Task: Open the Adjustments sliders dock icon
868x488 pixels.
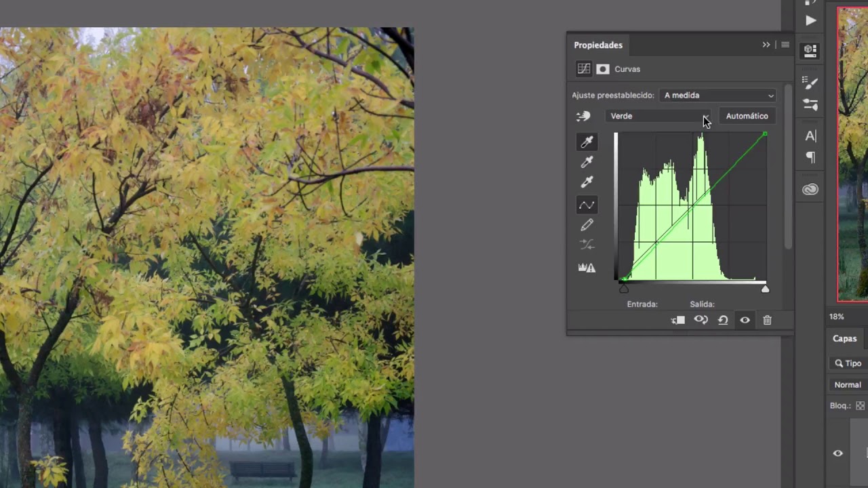Action: click(810, 104)
